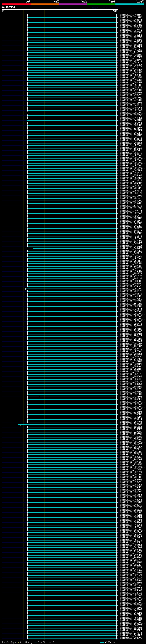Screen dimensions: 146x644
Task: Click the green ~80% identity color band
Action: (x=101, y=4)
